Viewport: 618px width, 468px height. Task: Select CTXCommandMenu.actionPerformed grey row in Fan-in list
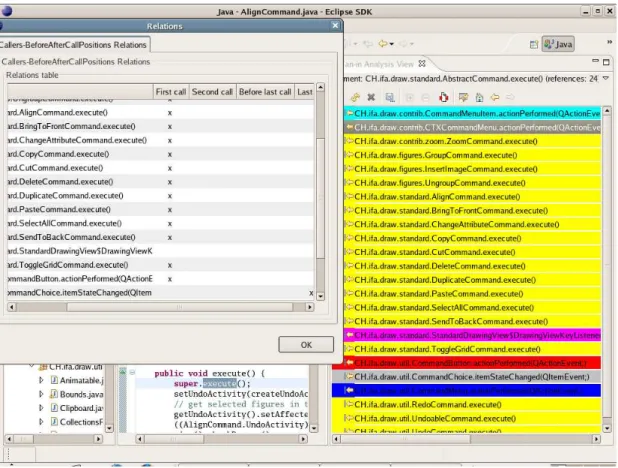tap(472, 127)
